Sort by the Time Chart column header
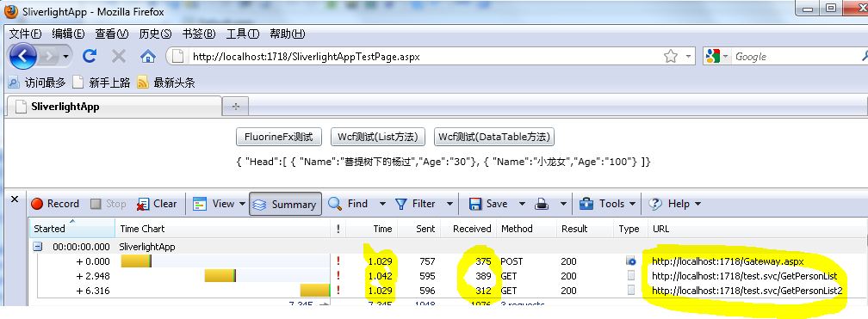 point(222,229)
